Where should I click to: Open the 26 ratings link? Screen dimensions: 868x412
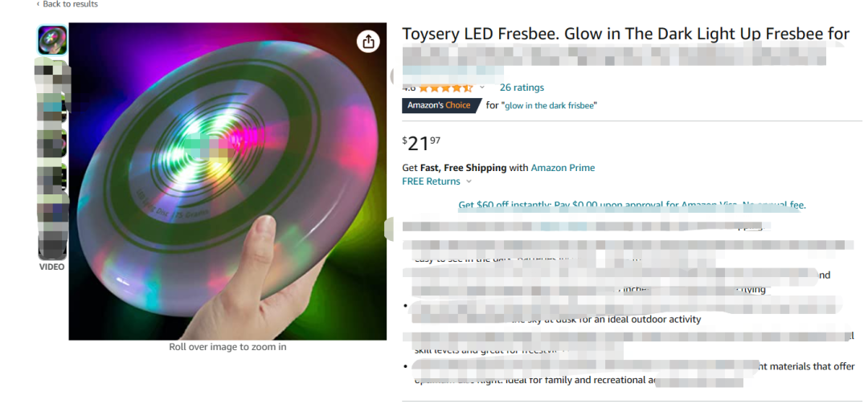[522, 88]
